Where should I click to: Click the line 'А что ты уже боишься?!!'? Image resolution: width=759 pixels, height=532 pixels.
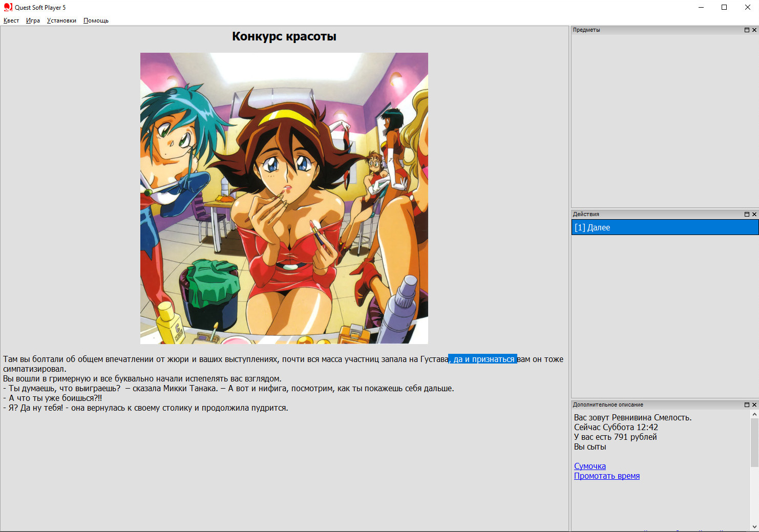[52, 398]
